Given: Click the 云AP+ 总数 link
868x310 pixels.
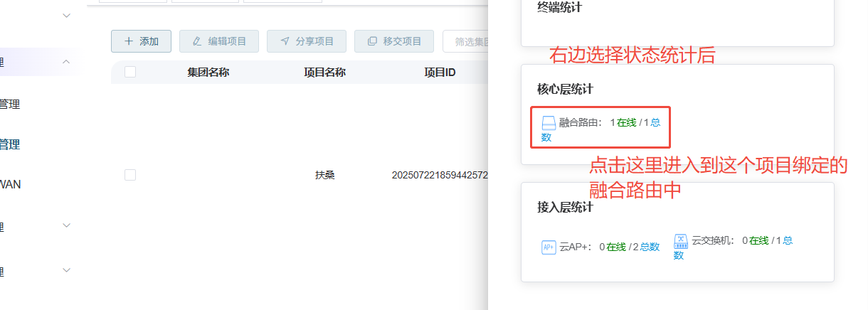Looking at the screenshot, I should (649, 247).
